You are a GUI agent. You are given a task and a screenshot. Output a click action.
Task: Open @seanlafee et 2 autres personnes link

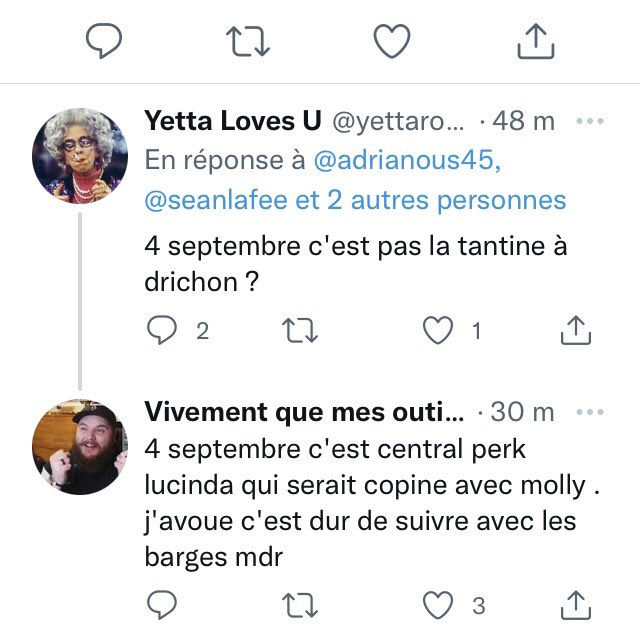coord(355,200)
